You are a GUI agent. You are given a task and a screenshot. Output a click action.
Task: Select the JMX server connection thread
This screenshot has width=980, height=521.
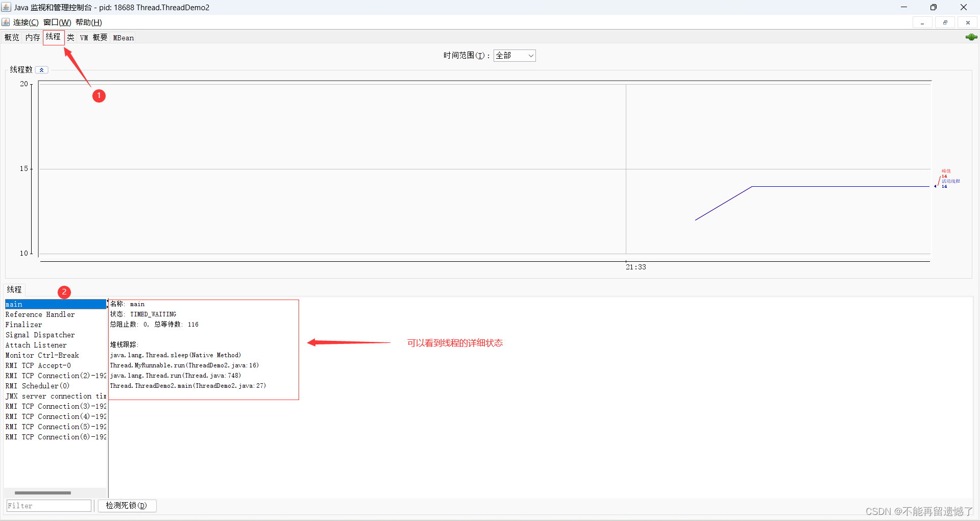(55, 396)
